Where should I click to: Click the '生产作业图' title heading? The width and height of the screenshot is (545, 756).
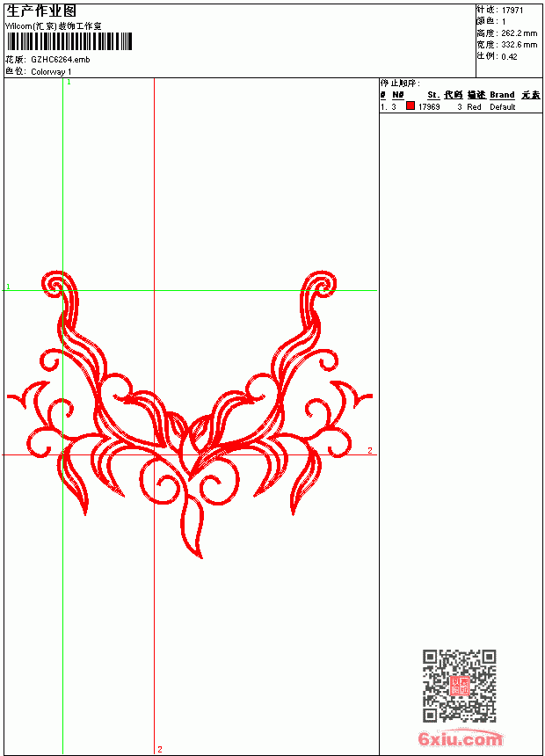click(x=41, y=11)
